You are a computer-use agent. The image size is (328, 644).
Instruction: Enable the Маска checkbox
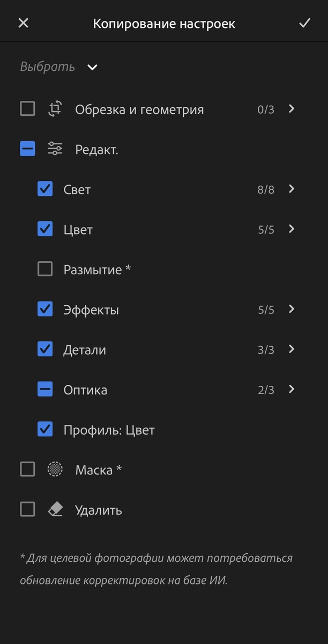27,469
